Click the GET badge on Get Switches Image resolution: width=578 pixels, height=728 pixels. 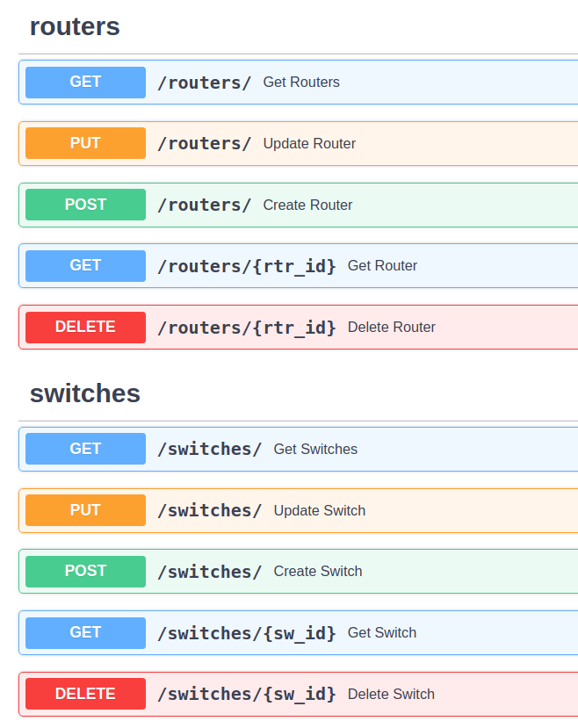[84, 449]
